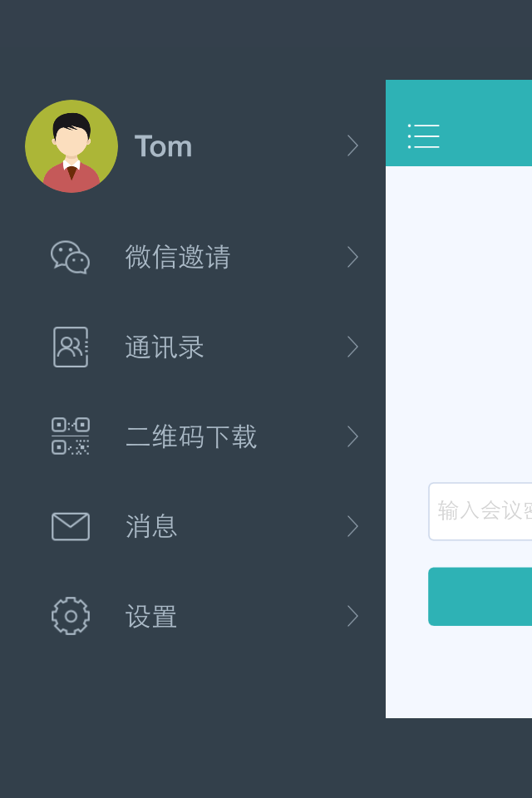Click the QR code download icon
Screen dimensions: 532x798
click(71, 436)
